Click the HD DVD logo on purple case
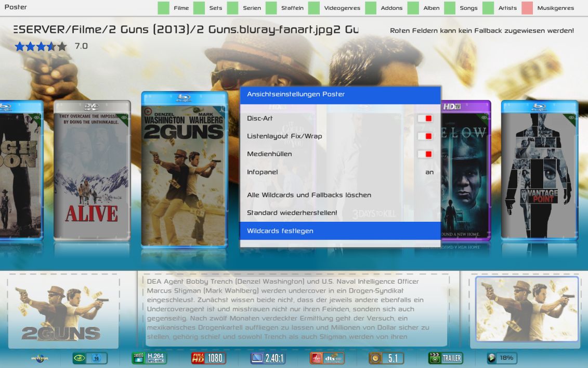This screenshot has width=588, height=368. click(x=451, y=107)
